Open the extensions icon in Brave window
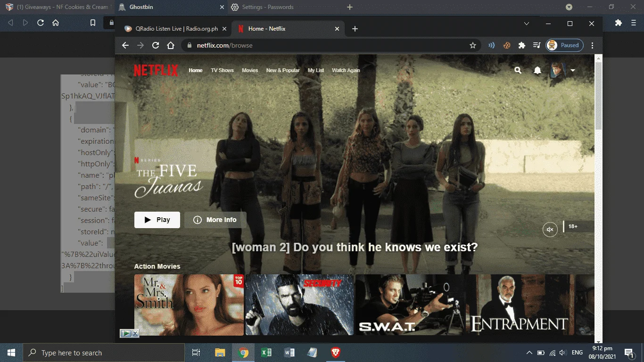This screenshot has width=644, height=362. [x=619, y=23]
